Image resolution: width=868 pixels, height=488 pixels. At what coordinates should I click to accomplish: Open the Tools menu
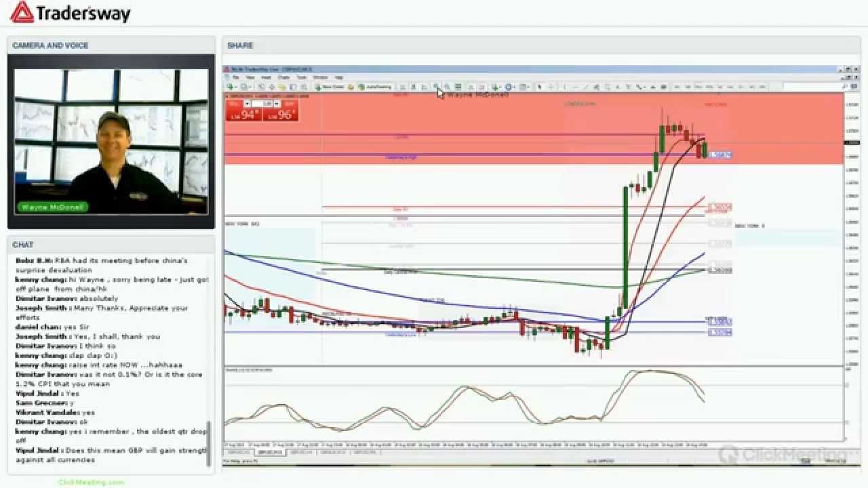pos(301,77)
